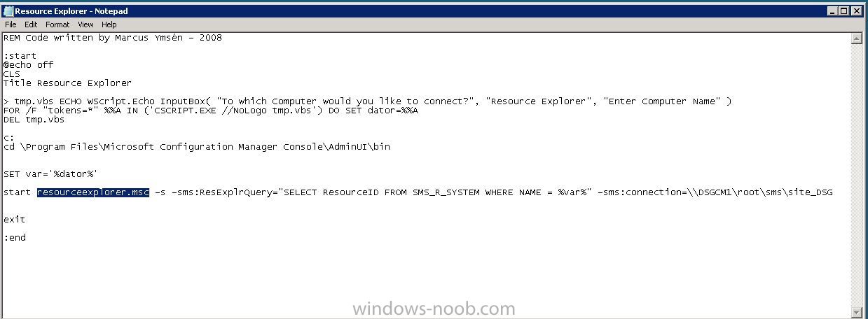Click the vertical scrollbar down arrow
The width and height of the screenshot is (868, 319).
tap(857, 311)
